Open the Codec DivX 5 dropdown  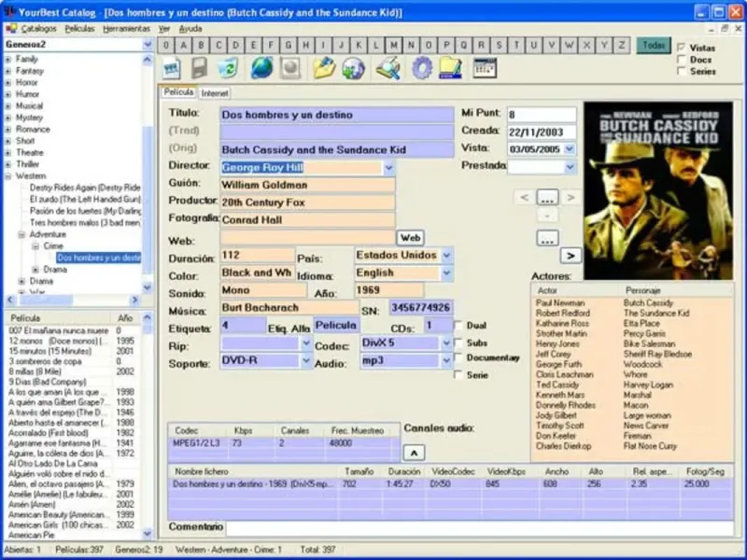point(445,343)
